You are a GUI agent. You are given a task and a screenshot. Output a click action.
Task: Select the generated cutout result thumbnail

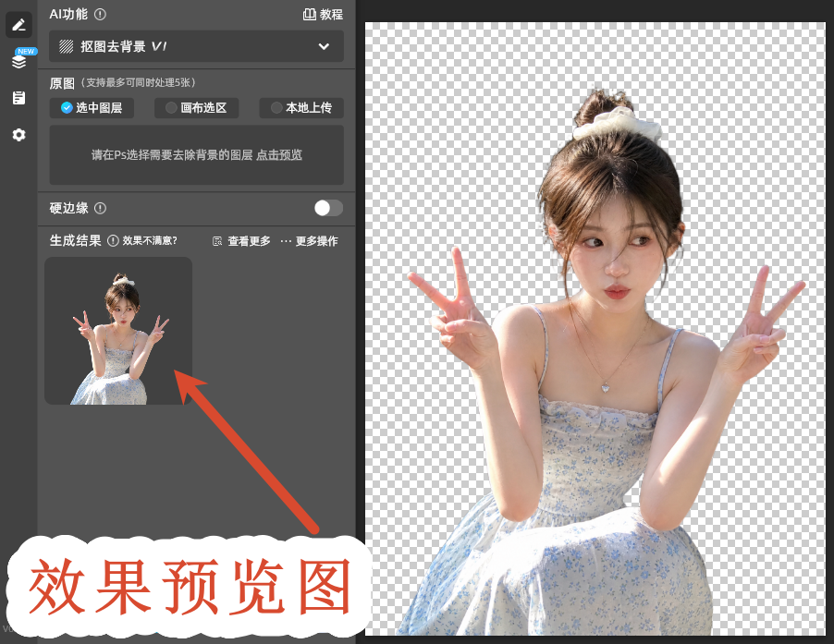point(118,331)
